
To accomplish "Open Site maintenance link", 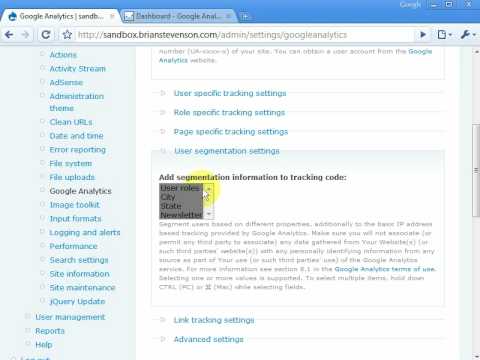I will pyautogui.click(x=82, y=288).
